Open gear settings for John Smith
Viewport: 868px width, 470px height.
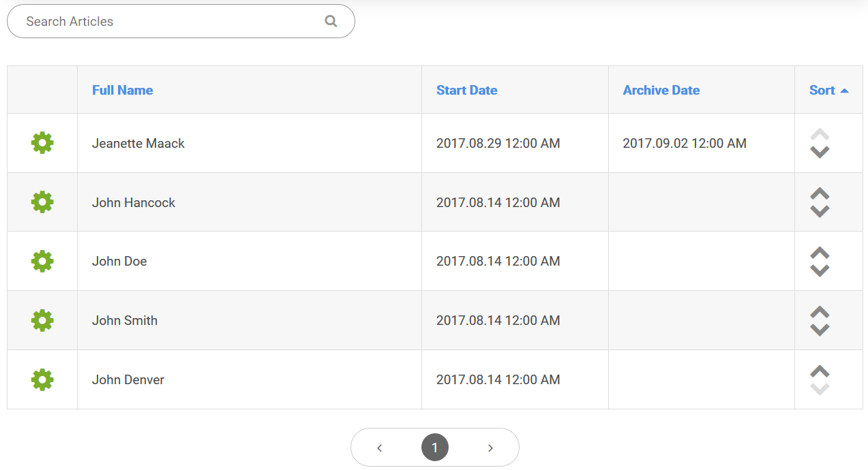(x=42, y=320)
